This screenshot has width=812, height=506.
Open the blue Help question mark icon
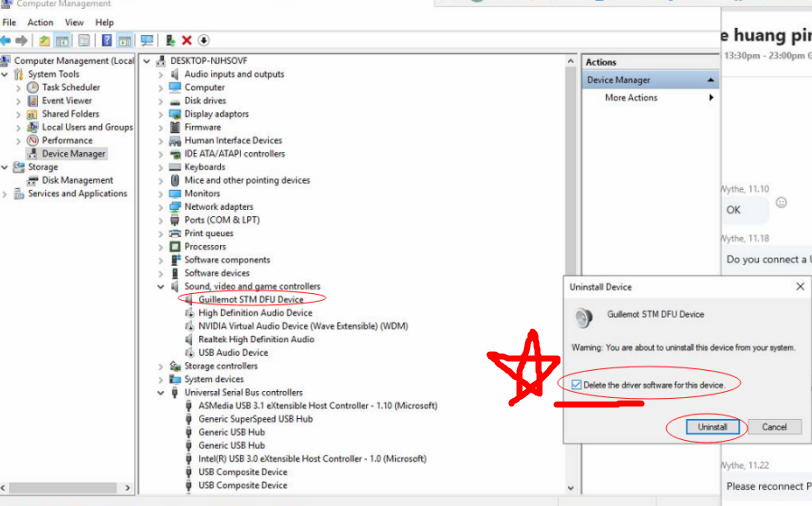tap(107, 40)
